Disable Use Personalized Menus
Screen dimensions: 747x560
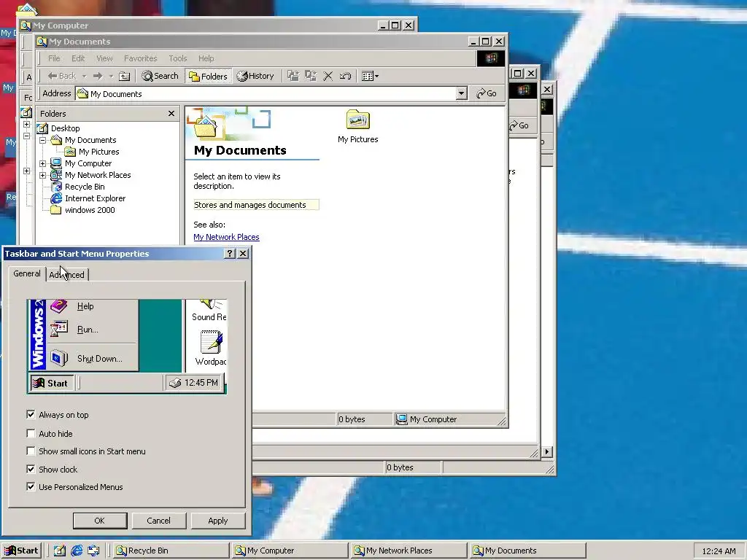[31, 486]
